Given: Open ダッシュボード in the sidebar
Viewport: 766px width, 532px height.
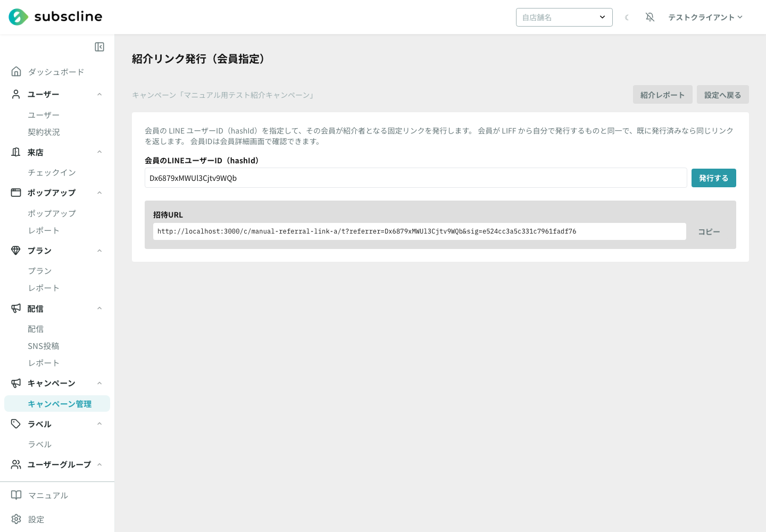Looking at the screenshot, I should click(56, 72).
